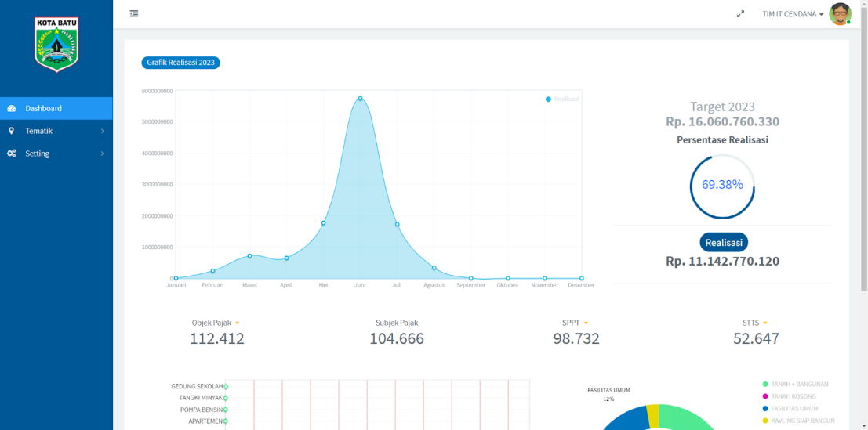Open the TIM IT CENDANA user dropdown

793,14
